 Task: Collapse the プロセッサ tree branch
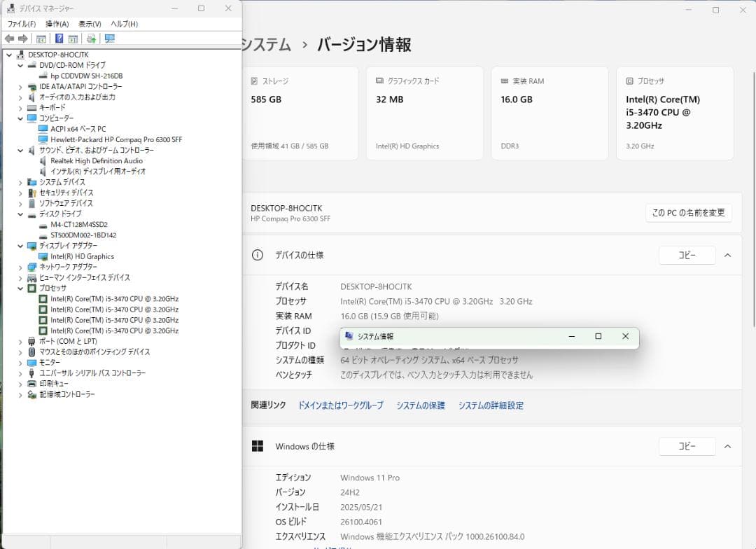pos(20,288)
